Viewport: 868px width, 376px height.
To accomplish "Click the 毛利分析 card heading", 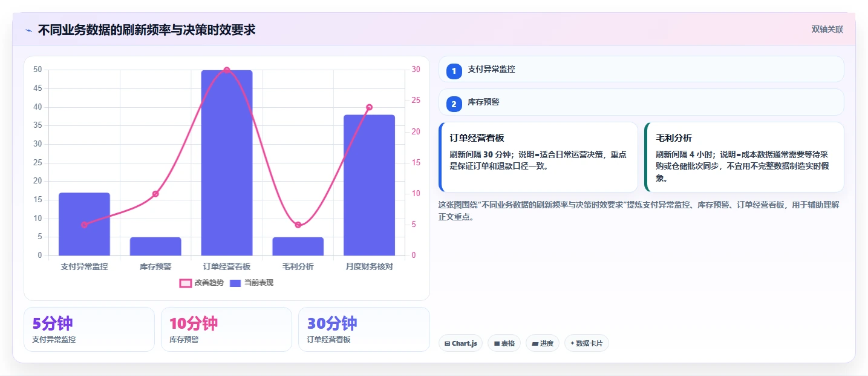I will [x=674, y=137].
